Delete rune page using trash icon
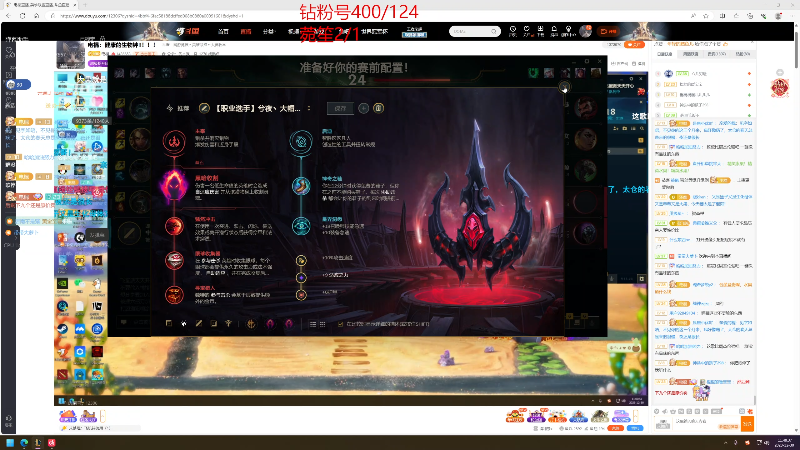Screen dimensions: 800x450 378,108
